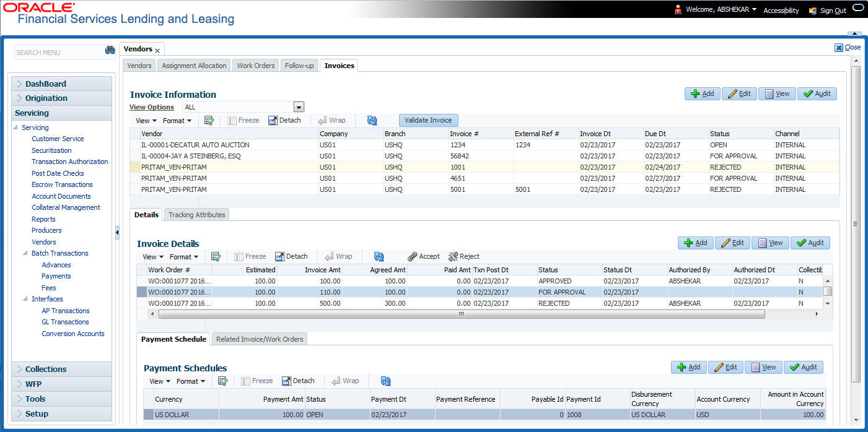Add a new Payment Schedule

(x=688, y=367)
